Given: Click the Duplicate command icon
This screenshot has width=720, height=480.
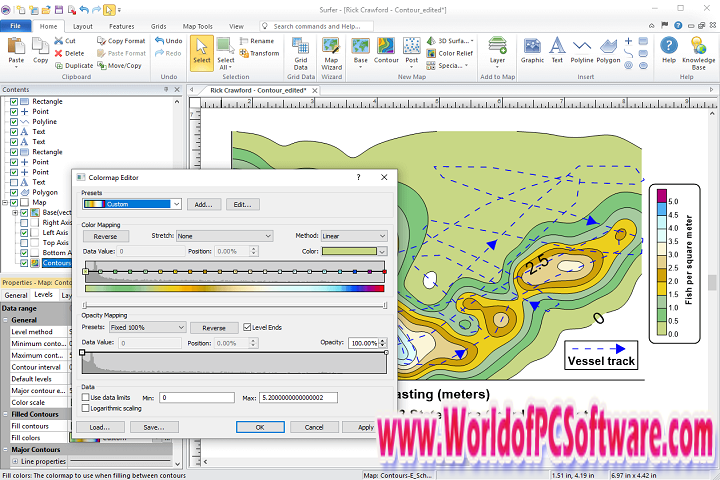Looking at the screenshot, I should click(x=59, y=66).
